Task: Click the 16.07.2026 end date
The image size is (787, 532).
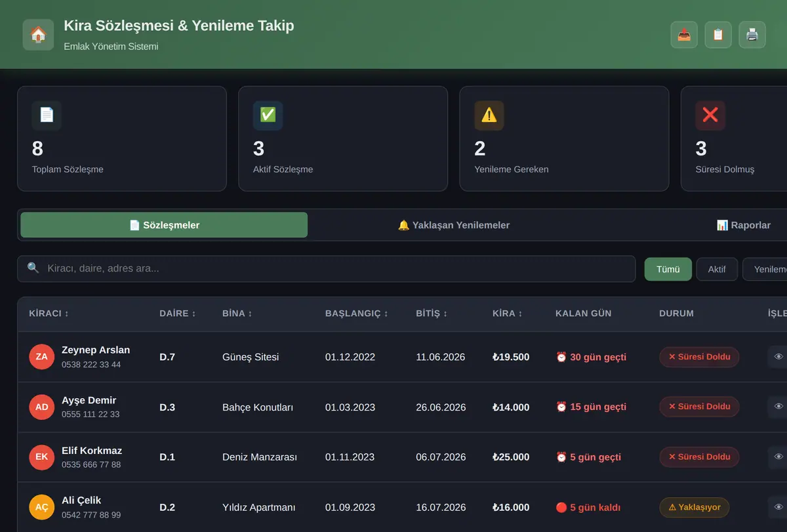Action: (441, 507)
